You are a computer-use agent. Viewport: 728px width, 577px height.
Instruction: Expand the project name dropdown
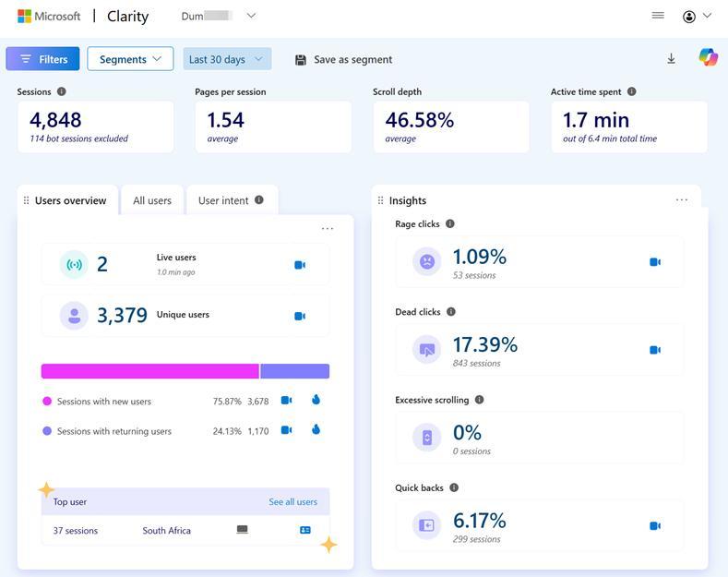tap(251, 16)
